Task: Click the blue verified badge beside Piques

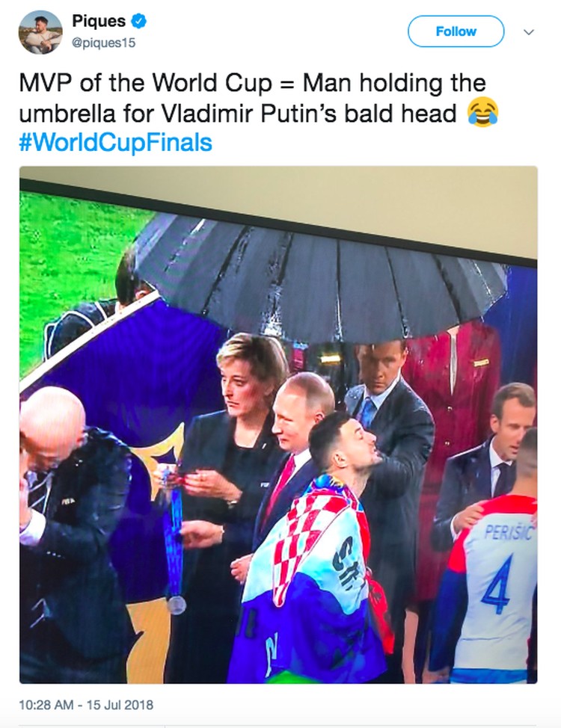Action: [x=139, y=21]
